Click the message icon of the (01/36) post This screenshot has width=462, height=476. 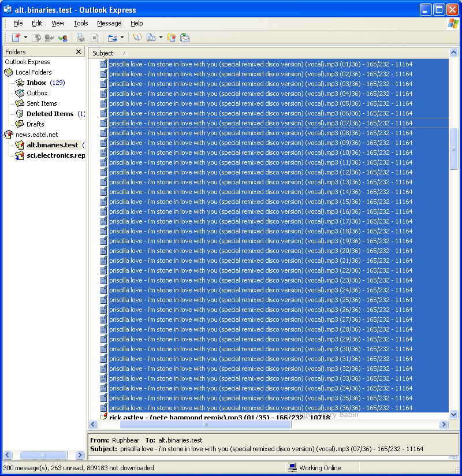click(104, 64)
